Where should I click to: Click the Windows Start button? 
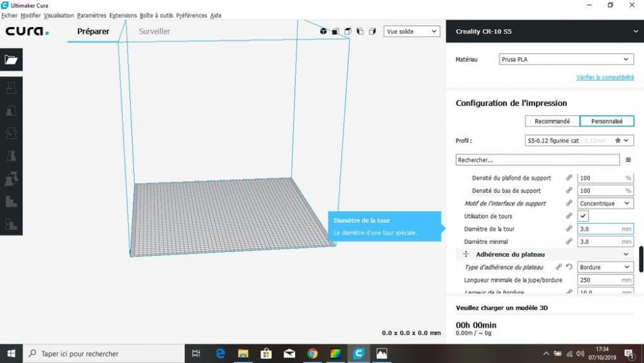point(11,353)
